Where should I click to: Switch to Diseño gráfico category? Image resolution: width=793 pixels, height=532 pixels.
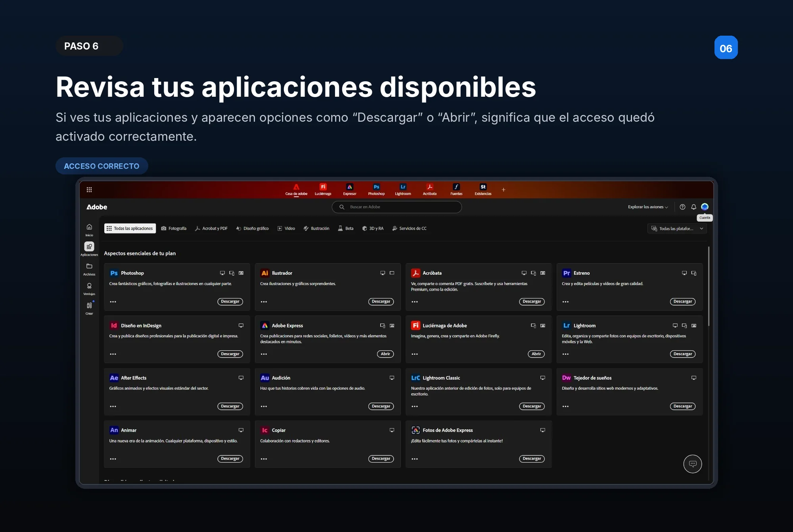tap(253, 228)
